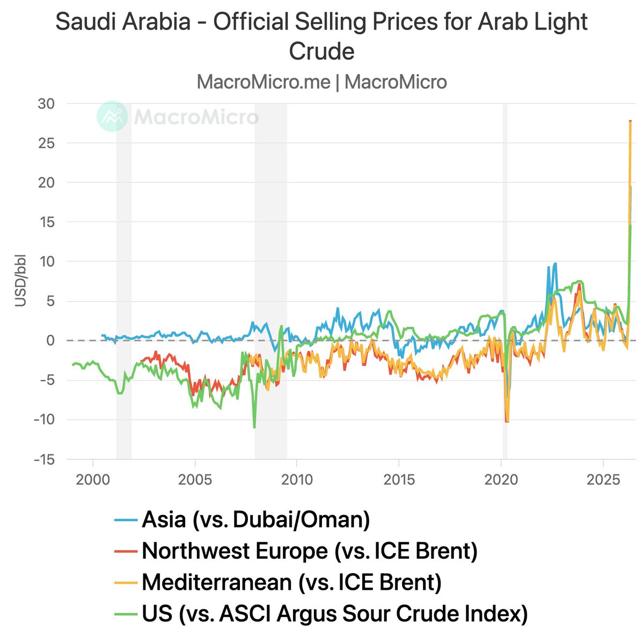Click the 30 value on the y-axis

tap(46, 103)
